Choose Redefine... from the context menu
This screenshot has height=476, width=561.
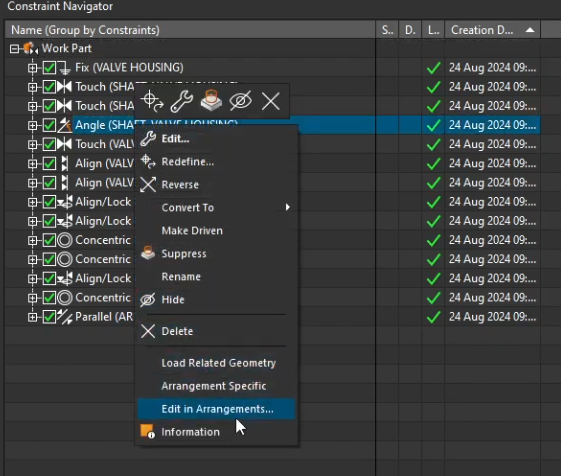click(216, 162)
